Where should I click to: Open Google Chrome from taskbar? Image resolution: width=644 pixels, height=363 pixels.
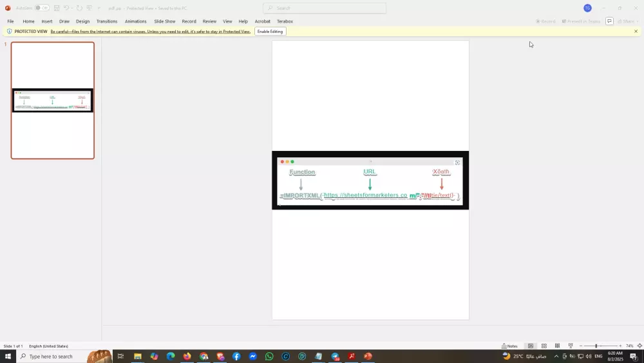[x=204, y=357]
